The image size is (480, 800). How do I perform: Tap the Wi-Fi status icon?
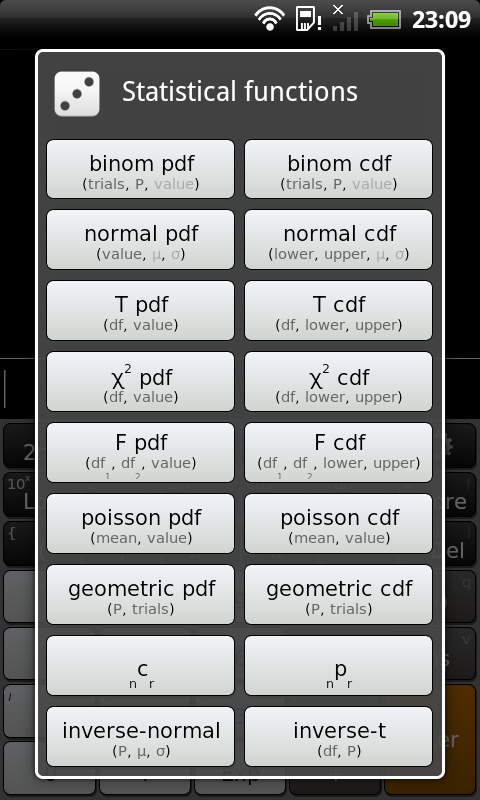[270, 19]
